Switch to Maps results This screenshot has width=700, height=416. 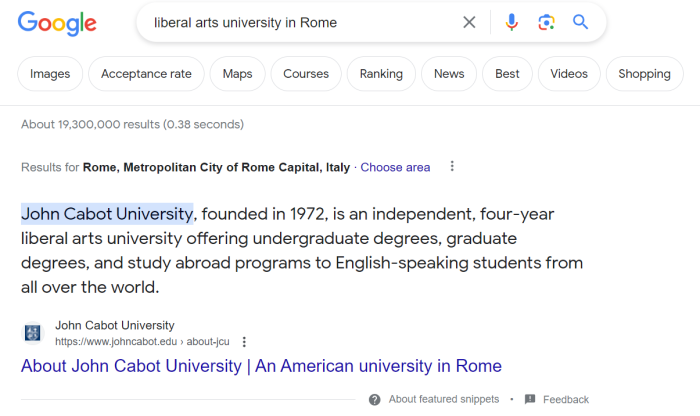(x=237, y=74)
